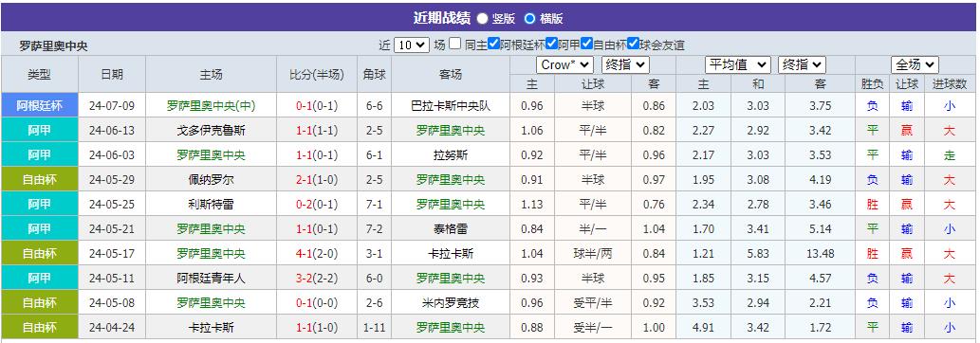Click the 13.48 away odds cell
This screenshot has height=343, width=980.
click(x=820, y=254)
